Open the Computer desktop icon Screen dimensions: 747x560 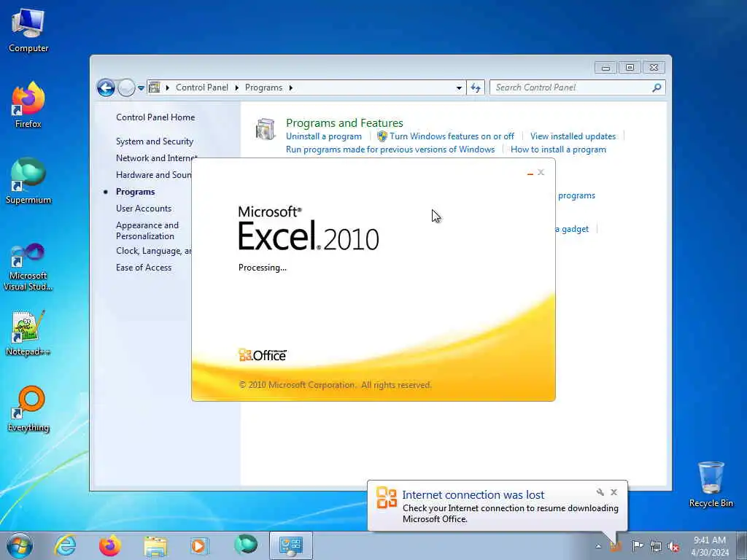point(28,31)
